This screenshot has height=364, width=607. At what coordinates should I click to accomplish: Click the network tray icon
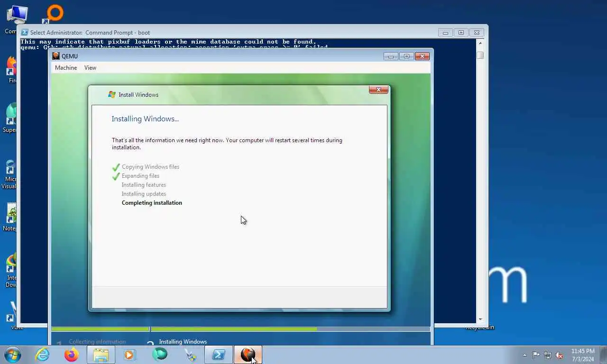[x=548, y=355]
